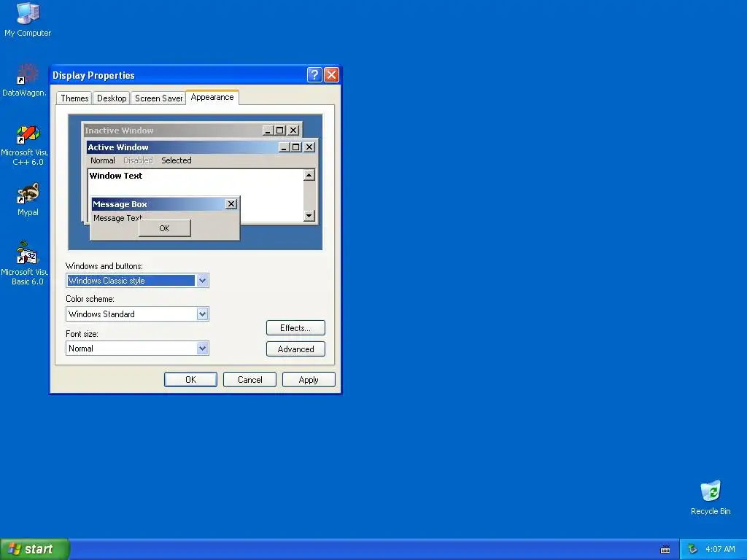
Task: Select the Microsoft Visual Basic 6.0 shortcut
Action: point(25,262)
